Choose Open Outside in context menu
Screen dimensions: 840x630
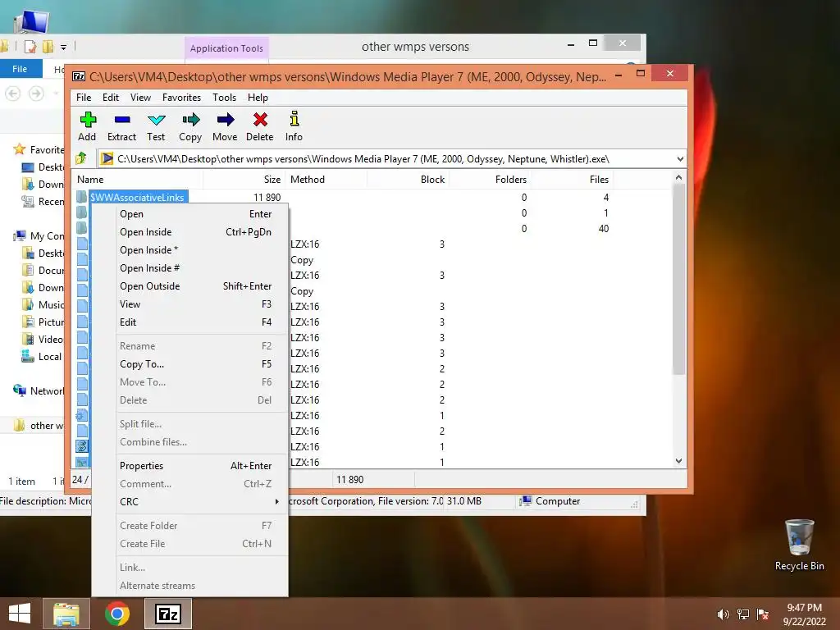point(195,286)
